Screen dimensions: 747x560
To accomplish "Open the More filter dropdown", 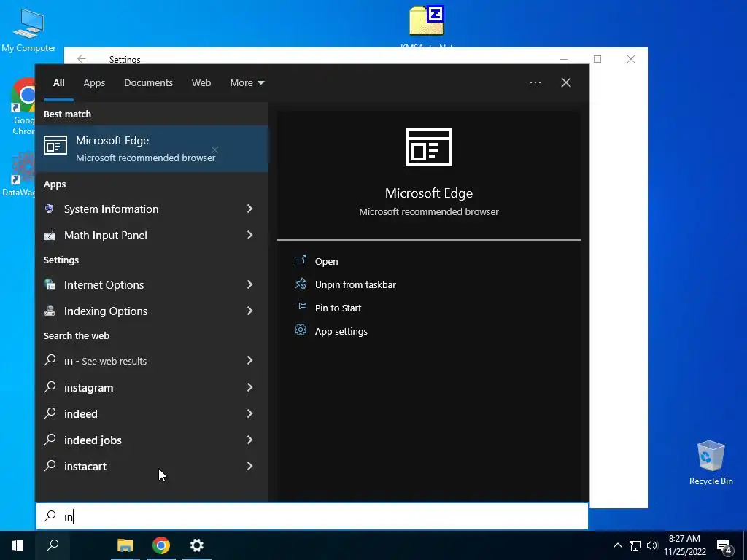I will [x=247, y=82].
